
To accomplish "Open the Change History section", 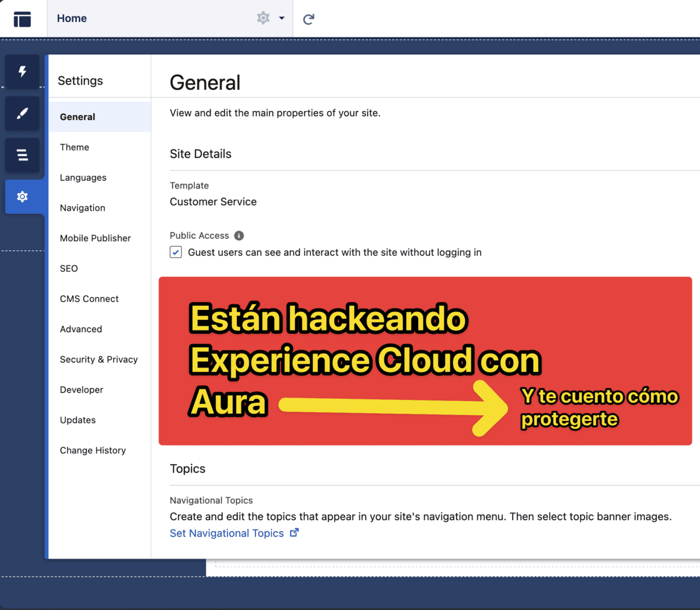I will (x=93, y=451).
